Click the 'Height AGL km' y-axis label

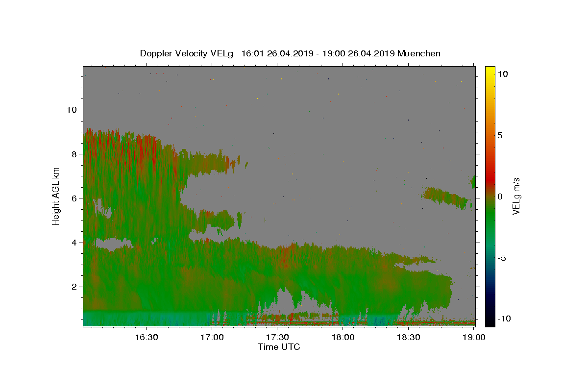click(56, 196)
